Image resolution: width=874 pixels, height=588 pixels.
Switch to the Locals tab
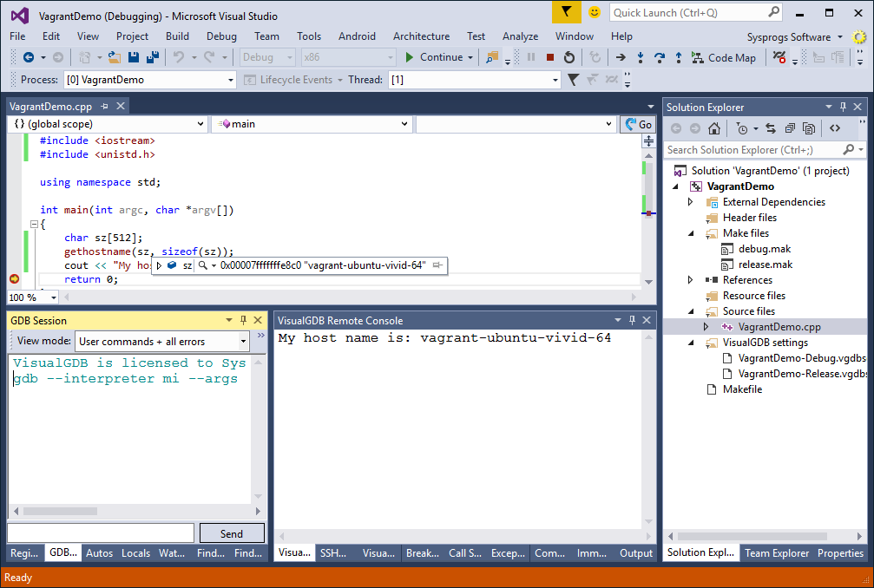[x=135, y=553]
